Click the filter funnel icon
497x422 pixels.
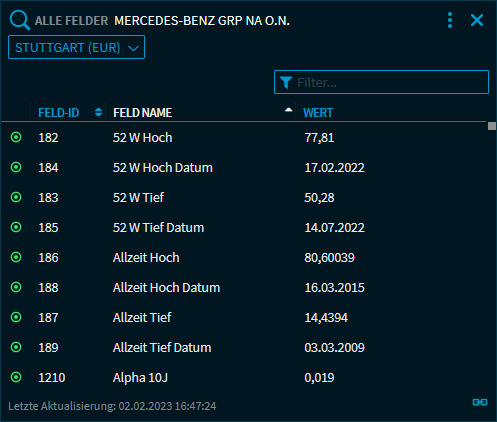pos(286,82)
